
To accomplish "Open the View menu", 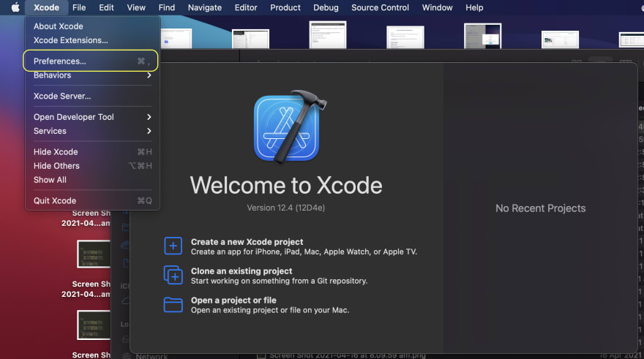I will (x=136, y=7).
